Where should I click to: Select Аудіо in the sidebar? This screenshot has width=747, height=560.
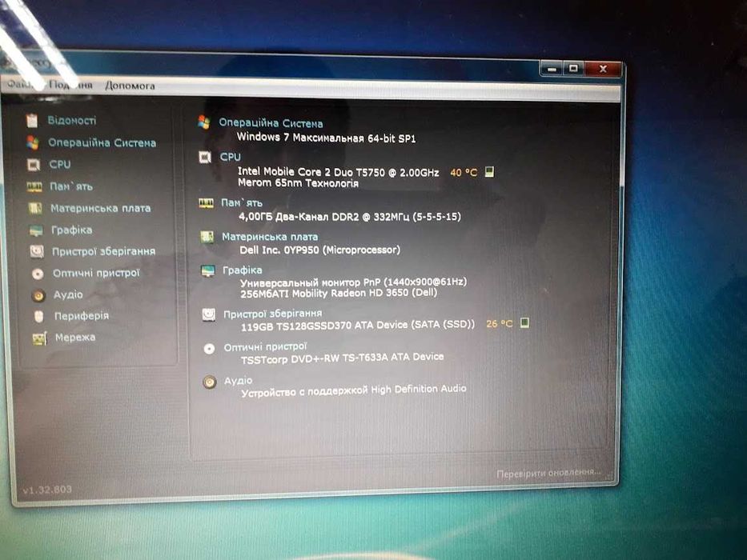coord(68,294)
